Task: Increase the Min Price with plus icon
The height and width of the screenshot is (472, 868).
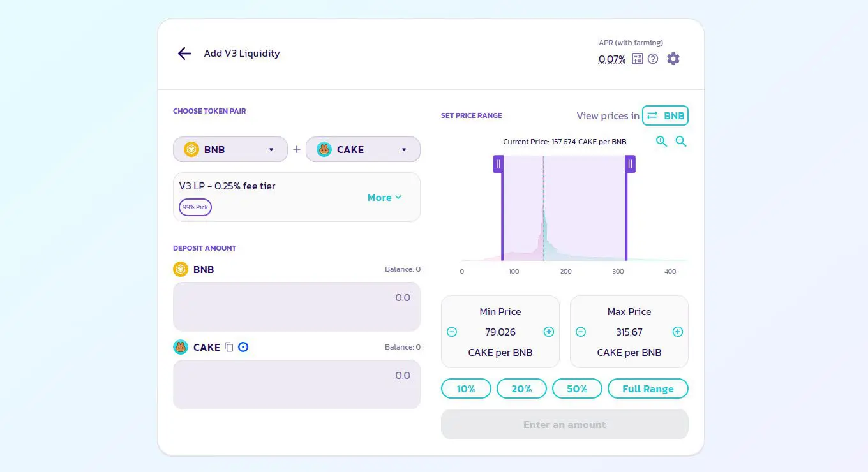Action: [x=549, y=332]
